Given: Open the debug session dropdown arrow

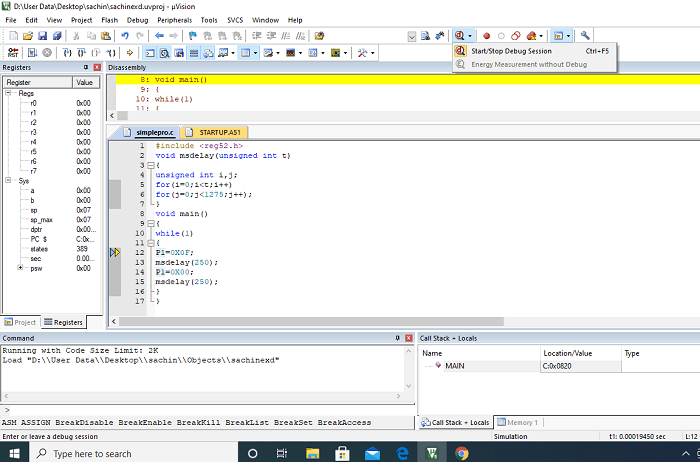Looking at the screenshot, I should pos(470,36).
